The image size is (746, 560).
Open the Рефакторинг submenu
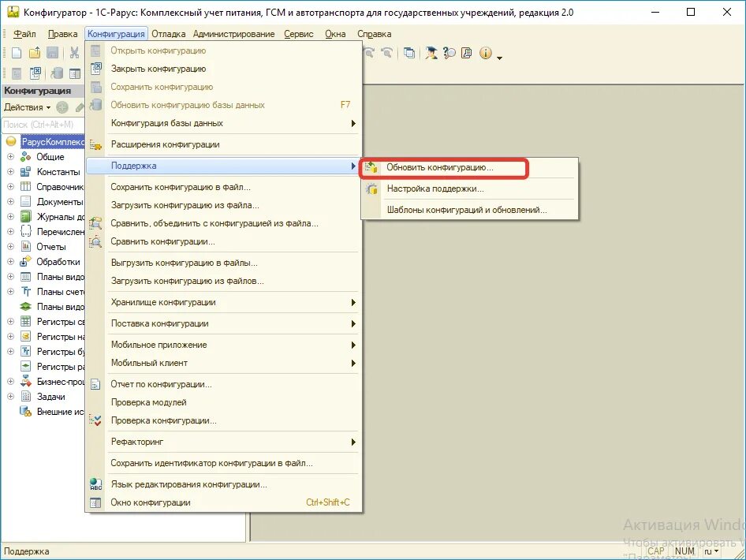pyautogui.click(x=224, y=442)
